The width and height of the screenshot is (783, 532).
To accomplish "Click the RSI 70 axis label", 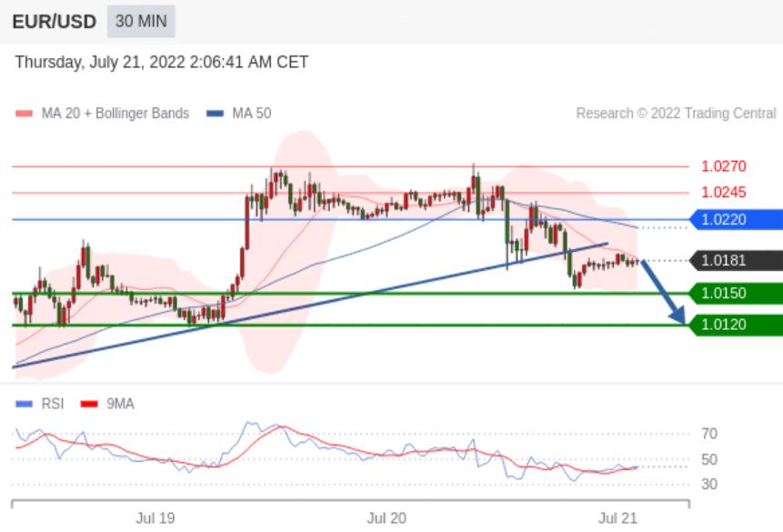I will [709, 434].
